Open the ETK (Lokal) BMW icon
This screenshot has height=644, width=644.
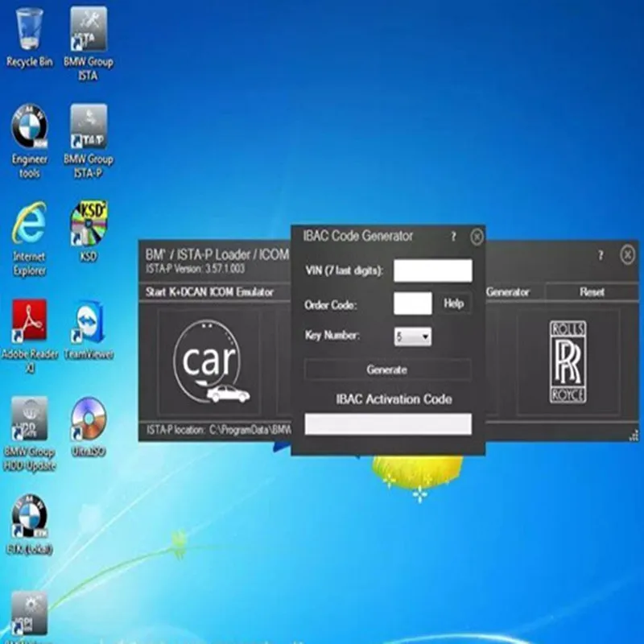click(x=29, y=525)
